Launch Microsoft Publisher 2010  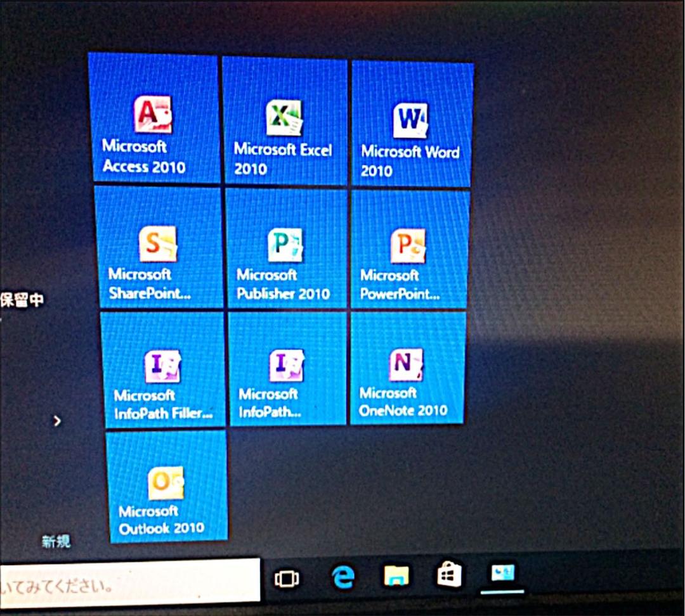pyautogui.click(x=284, y=247)
